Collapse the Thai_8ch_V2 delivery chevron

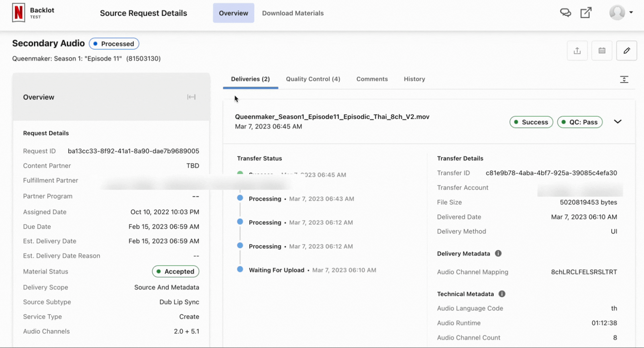pos(618,121)
